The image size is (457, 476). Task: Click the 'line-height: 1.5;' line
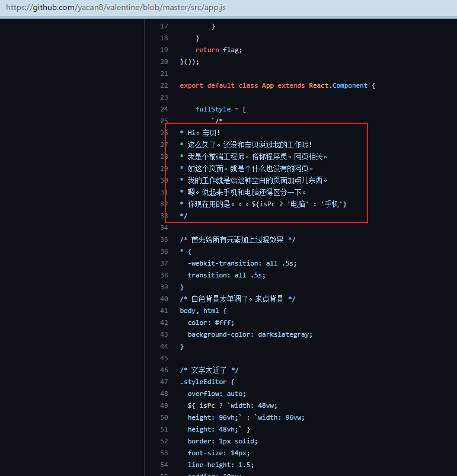click(x=220, y=465)
